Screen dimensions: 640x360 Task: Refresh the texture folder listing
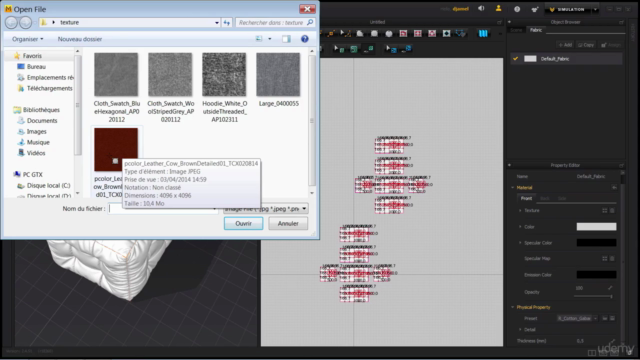[x=227, y=22]
